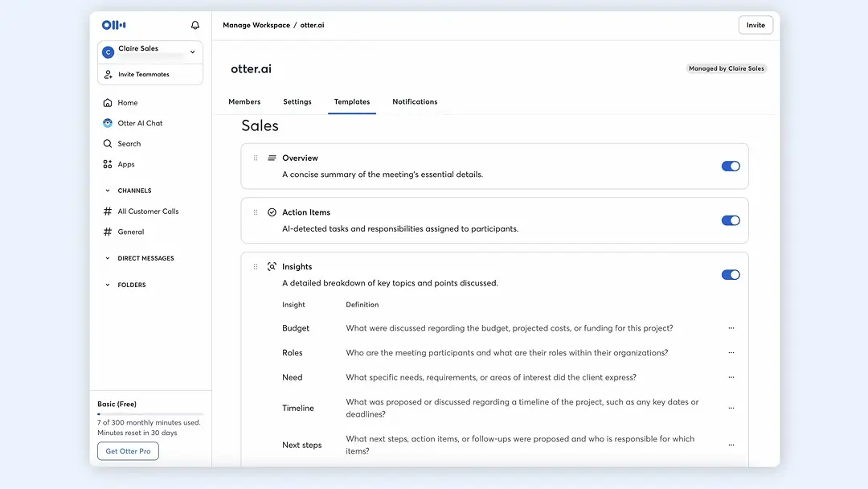This screenshot has width=868, height=489.
Task: Click the Need definition about client needs
Action: click(491, 377)
